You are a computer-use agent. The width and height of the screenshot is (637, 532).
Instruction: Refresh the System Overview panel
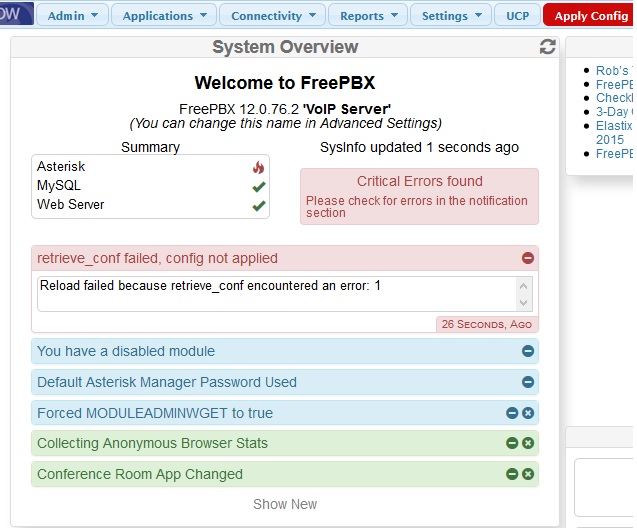coord(547,47)
